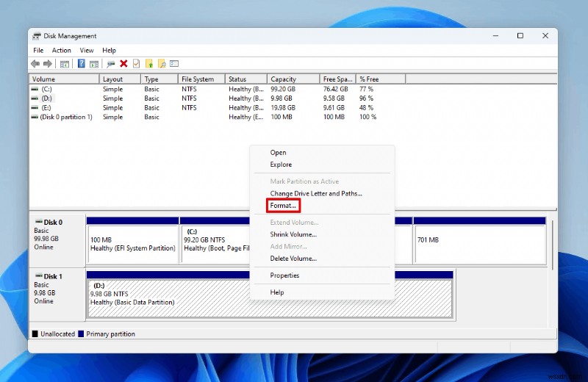Open the Help menu in the menu bar
The height and width of the screenshot is (382, 588).
(109, 50)
